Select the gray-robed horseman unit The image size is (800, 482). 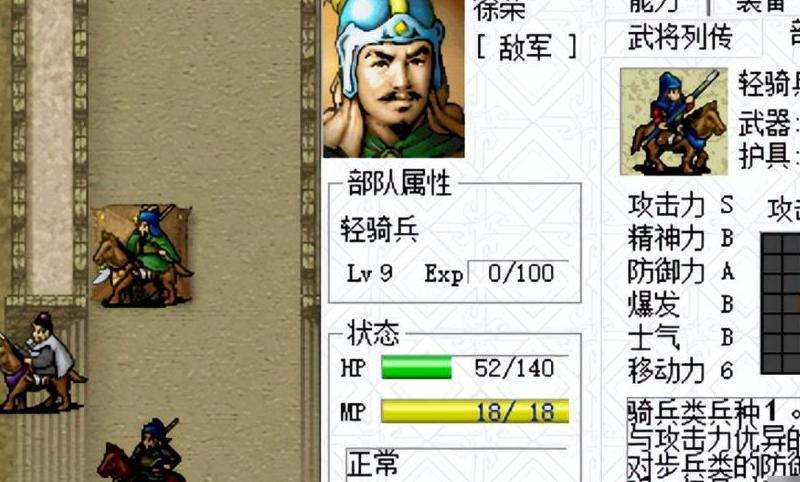coord(39,362)
